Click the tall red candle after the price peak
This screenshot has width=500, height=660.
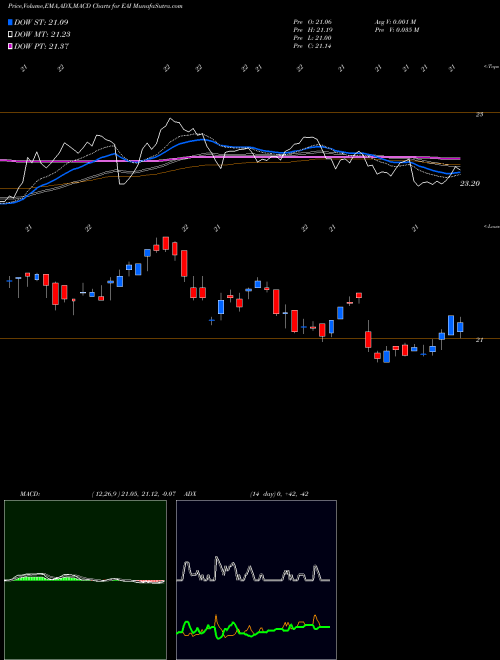coord(184,263)
